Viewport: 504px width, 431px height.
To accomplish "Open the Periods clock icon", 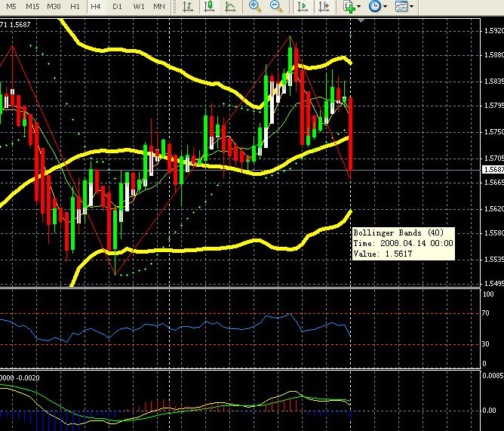I will 375,7.
